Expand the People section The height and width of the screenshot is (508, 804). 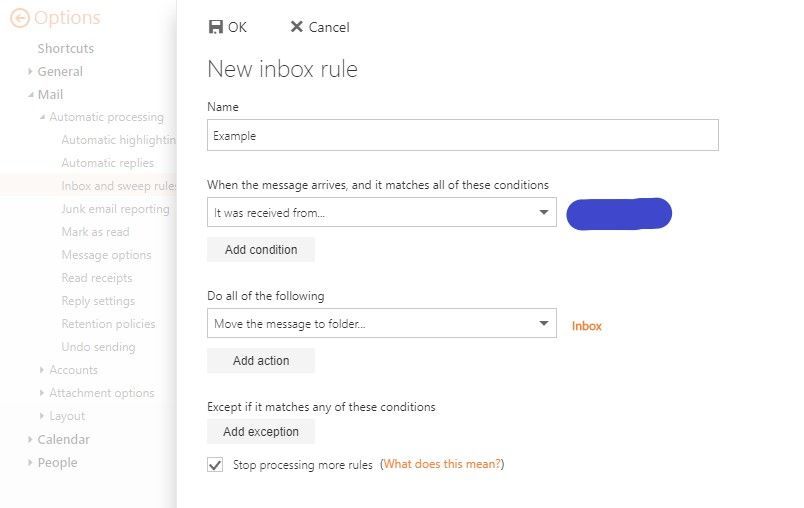point(30,462)
